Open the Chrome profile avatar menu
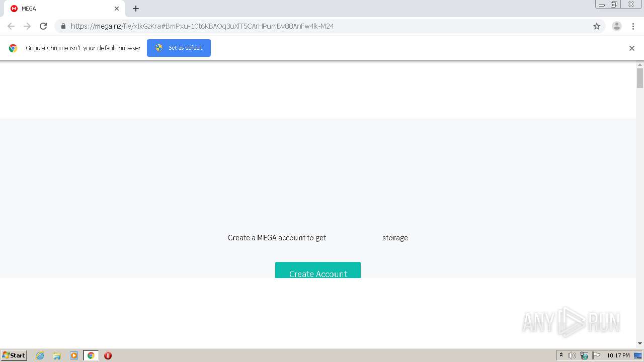 (x=617, y=26)
